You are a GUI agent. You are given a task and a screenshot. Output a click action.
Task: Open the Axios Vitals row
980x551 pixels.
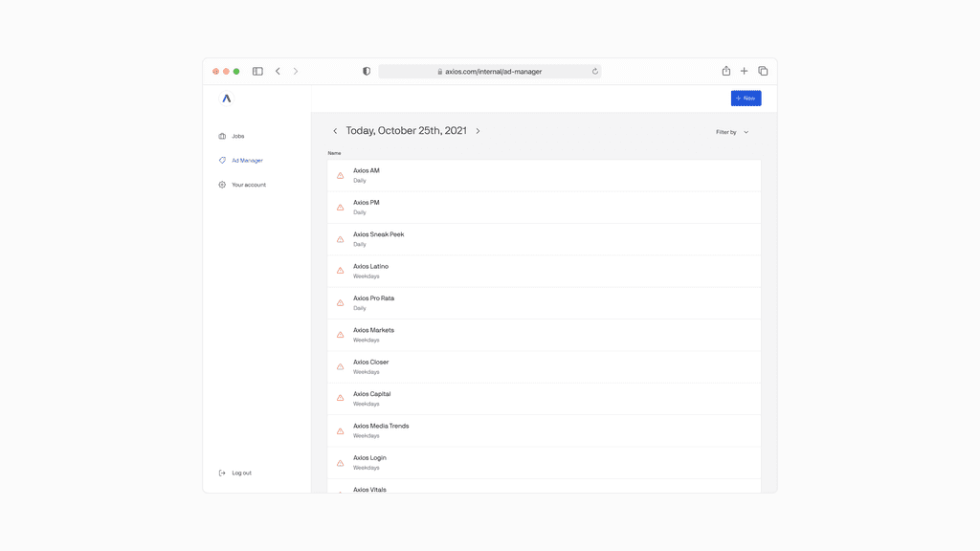pos(544,486)
